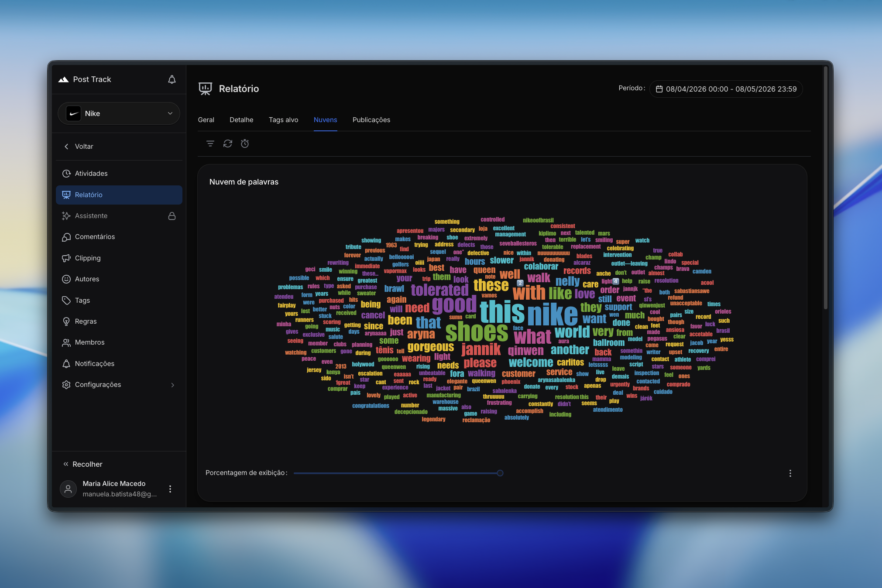Click the word 'ballroom' in the cloud

pos(609,342)
